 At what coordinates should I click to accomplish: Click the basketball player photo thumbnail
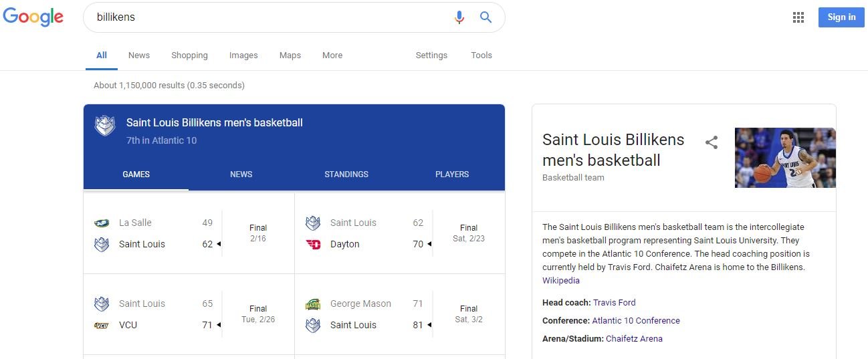point(785,158)
